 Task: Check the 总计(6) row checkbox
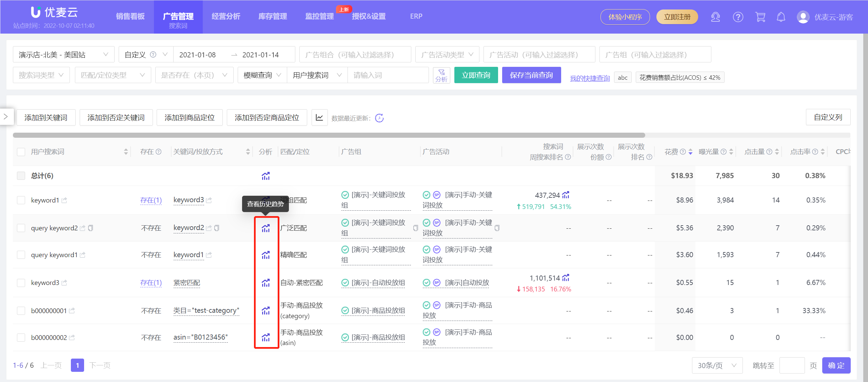pos(21,176)
